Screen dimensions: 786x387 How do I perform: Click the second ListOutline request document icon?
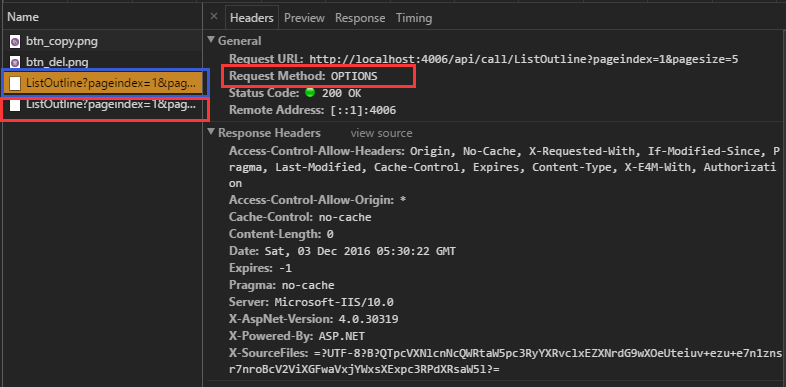(15, 105)
